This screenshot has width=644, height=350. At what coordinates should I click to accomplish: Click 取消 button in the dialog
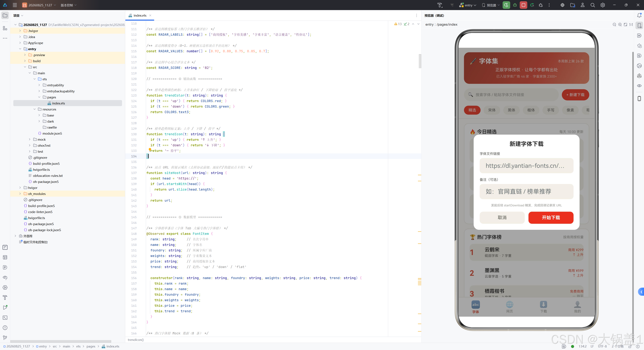tap(502, 218)
